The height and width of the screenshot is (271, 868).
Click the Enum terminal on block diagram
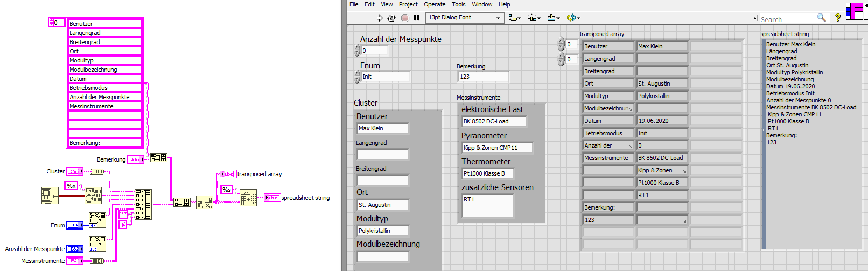coord(75,225)
